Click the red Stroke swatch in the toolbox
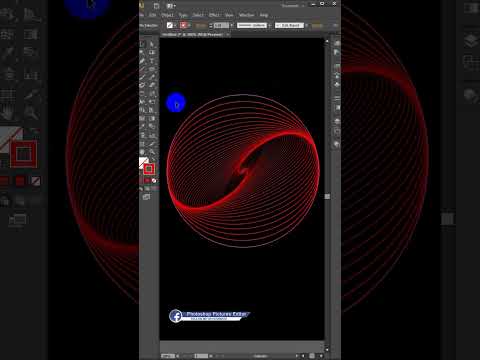The image size is (480, 360). (x=149, y=169)
